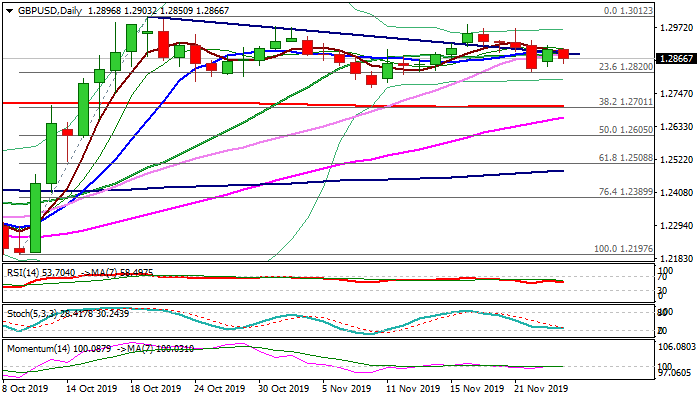The height and width of the screenshot is (400, 700).
Task: Select Fibonacci label 38.2 1.27011
Action: pos(625,102)
